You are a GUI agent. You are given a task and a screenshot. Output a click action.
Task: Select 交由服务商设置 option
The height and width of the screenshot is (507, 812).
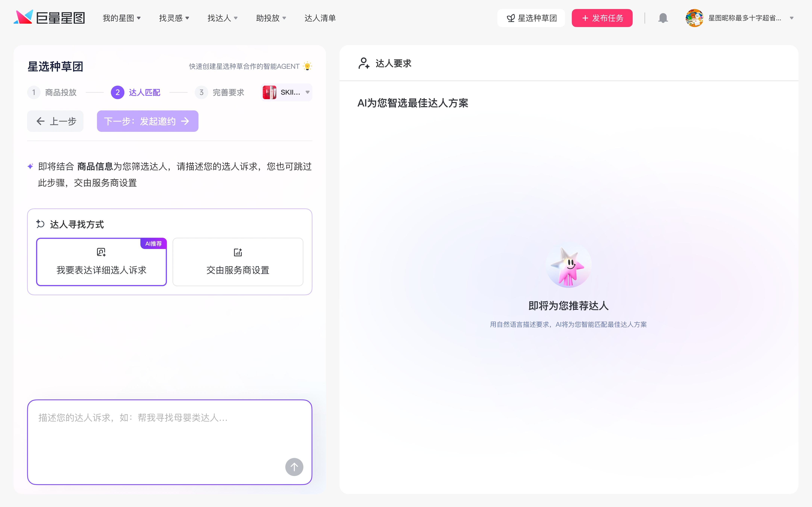pyautogui.click(x=238, y=262)
